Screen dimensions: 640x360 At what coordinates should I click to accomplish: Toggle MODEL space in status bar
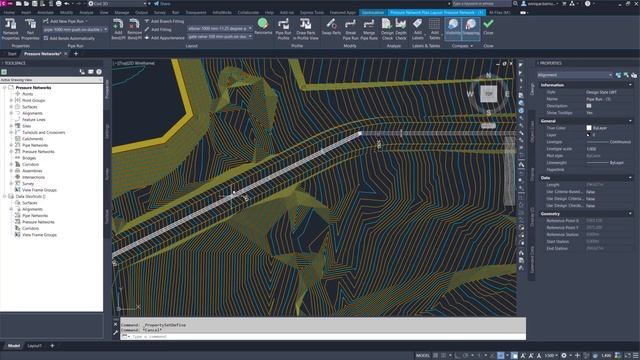422,356
